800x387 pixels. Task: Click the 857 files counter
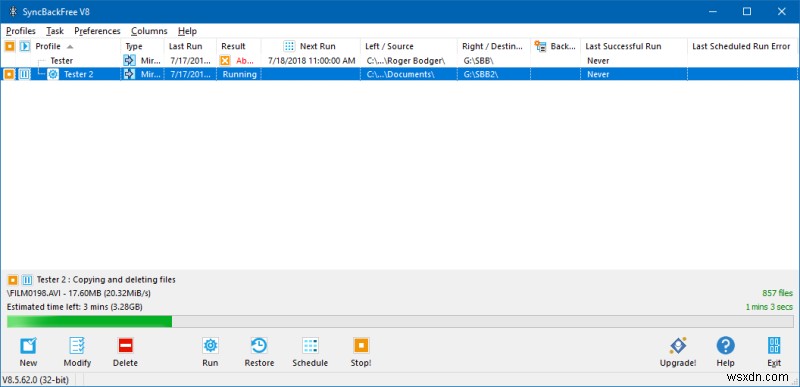pos(778,293)
